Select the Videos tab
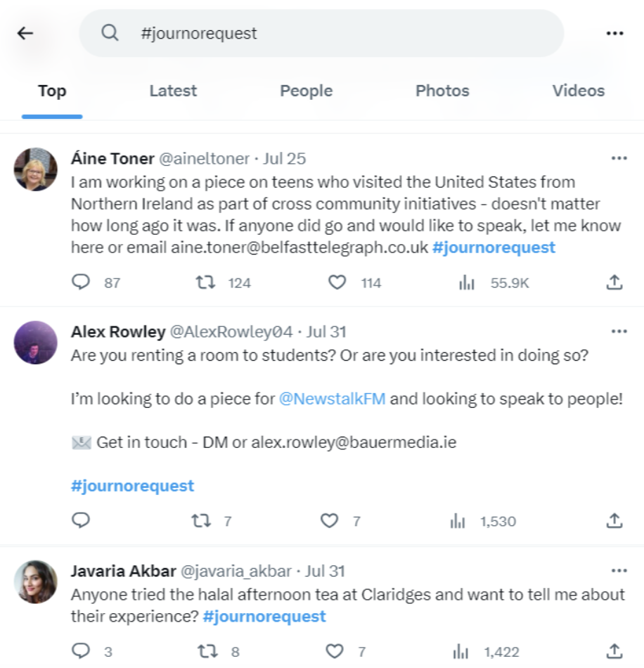The width and height of the screenshot is (644, 668). [578, 90]
